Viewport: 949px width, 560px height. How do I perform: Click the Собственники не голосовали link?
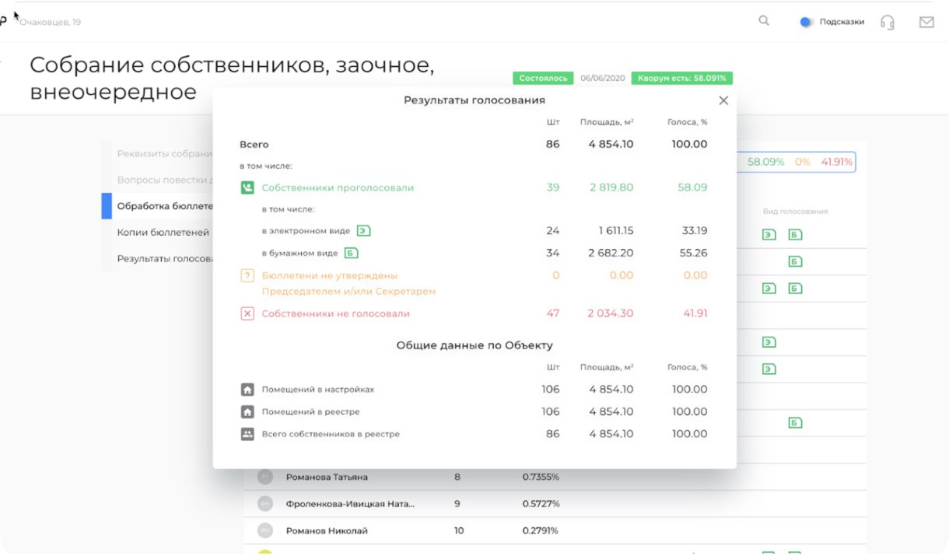(335, 313)
